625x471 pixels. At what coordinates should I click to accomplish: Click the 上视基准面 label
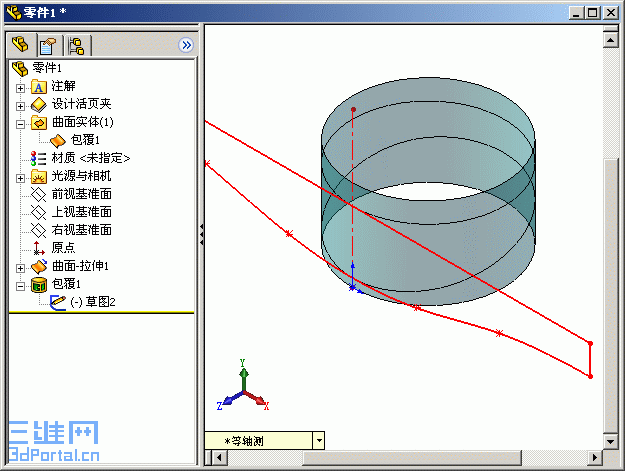[x=82, y=212]
